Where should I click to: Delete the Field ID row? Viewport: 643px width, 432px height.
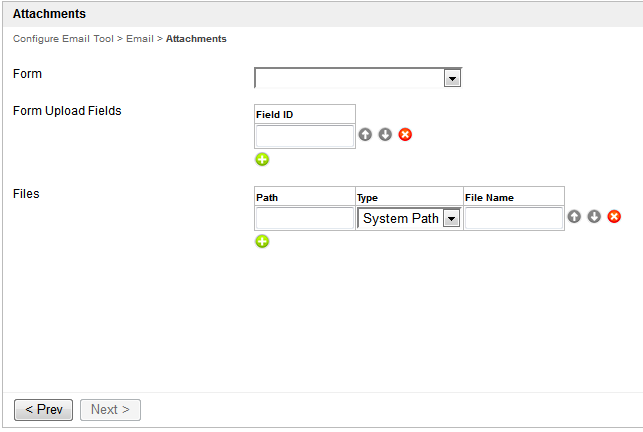pyautogui.click(x=405, y=135)
